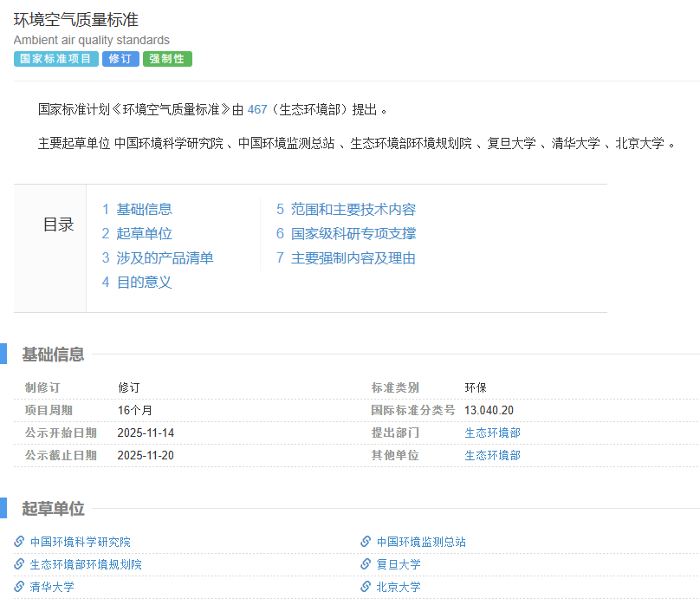Open 起草单位 from the table of contents
The width and height of the screenshot is (700, 605).
point(146,232)
